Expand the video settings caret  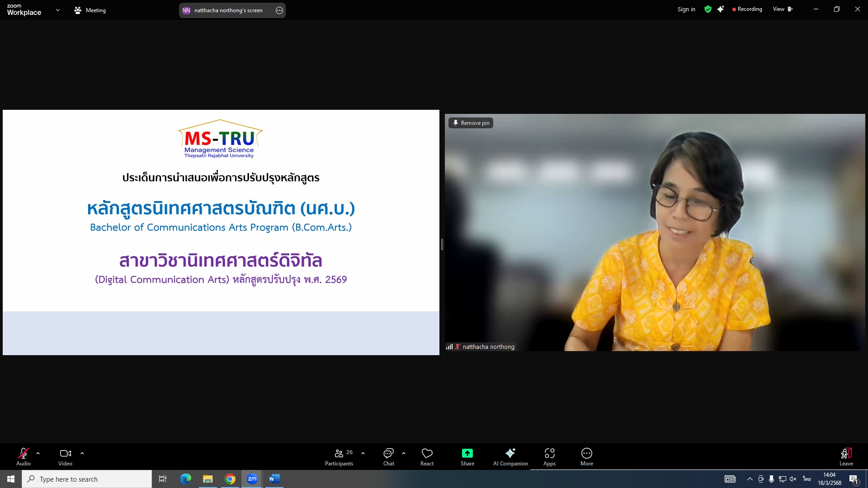click(82, 453)
